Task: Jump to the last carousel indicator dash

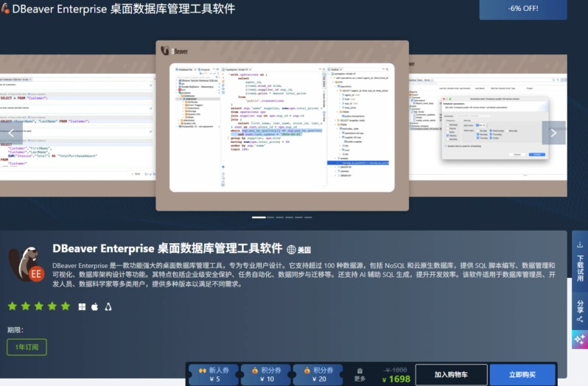Action: [x=308, y=217]
